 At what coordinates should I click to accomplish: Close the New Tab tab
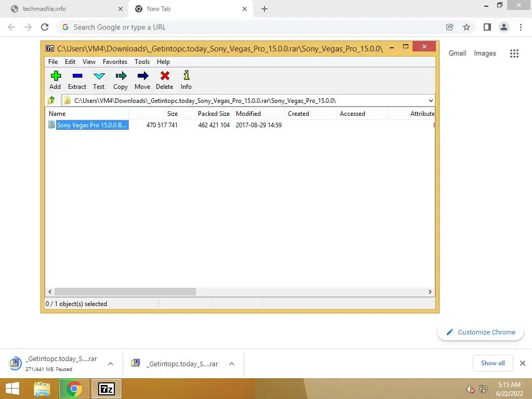245,9
